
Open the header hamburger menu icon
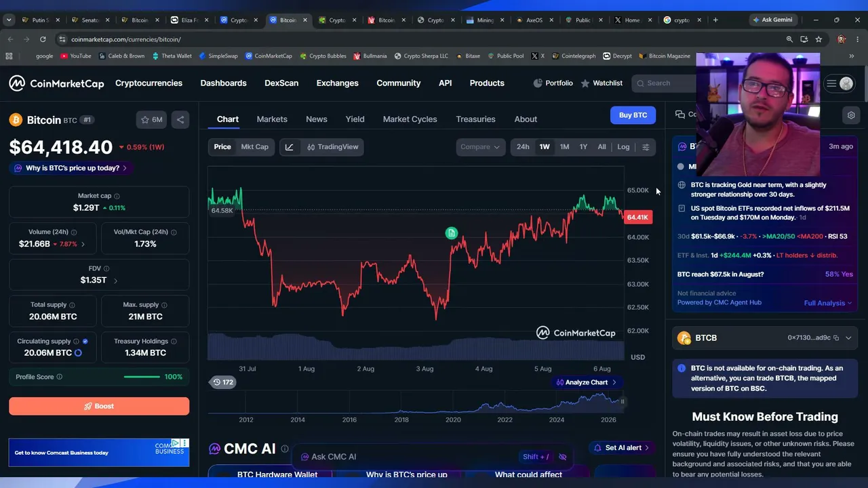[x=831, y=83]
